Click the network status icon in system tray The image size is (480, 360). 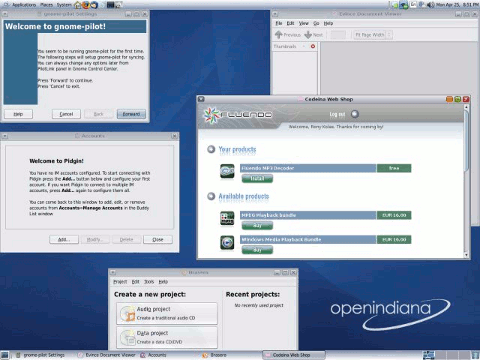404,5
